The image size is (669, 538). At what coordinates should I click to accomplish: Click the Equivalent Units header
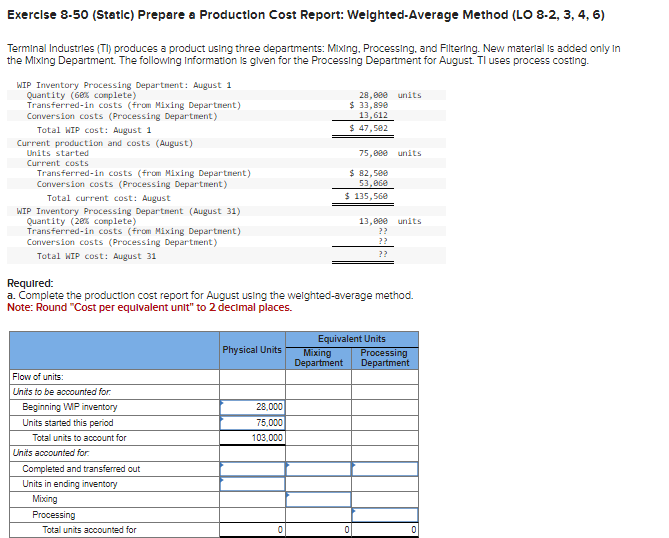click(x=352, y=339)
